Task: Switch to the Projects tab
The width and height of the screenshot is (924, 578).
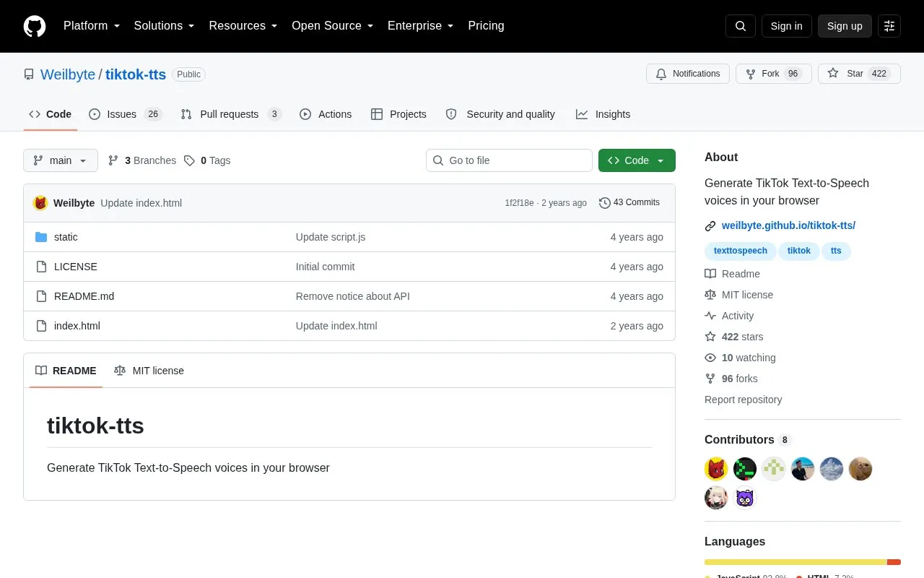Action: tap(398, 114)
